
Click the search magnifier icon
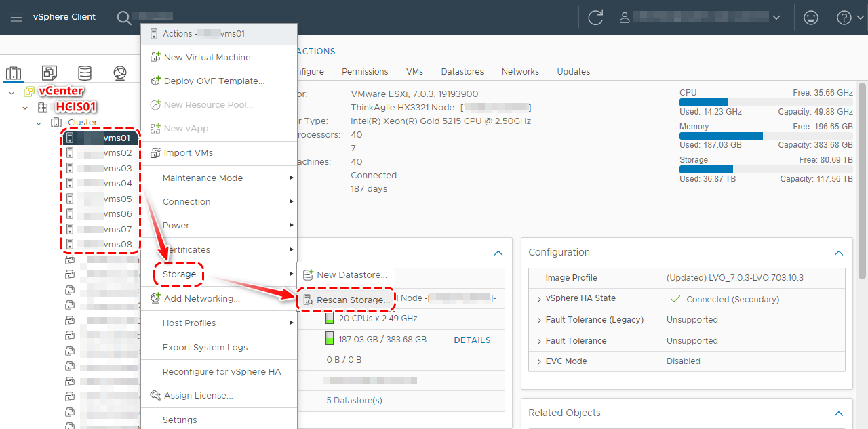click(124, 18)
